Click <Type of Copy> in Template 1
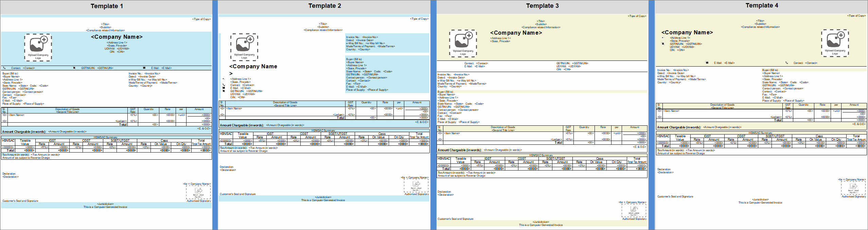 [x=201, y=19]
